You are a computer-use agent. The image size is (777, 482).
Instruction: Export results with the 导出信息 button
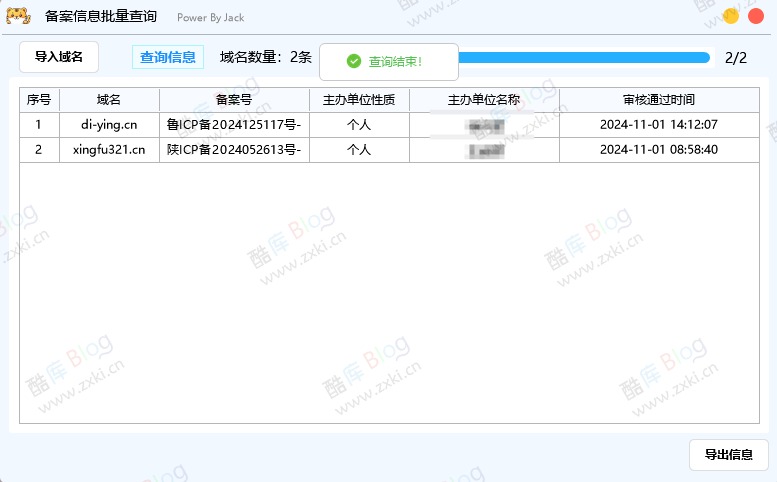(728, 455)
